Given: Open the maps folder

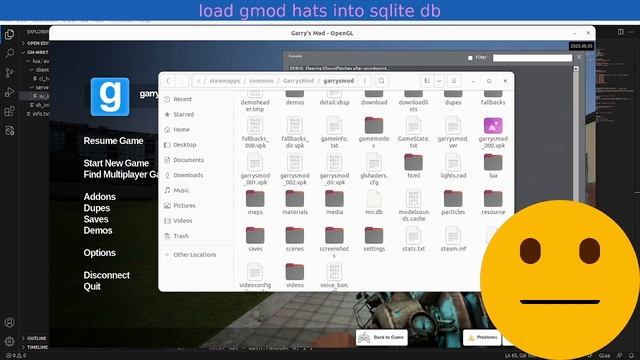Looking at the screenshot, I should pos(255,202).
